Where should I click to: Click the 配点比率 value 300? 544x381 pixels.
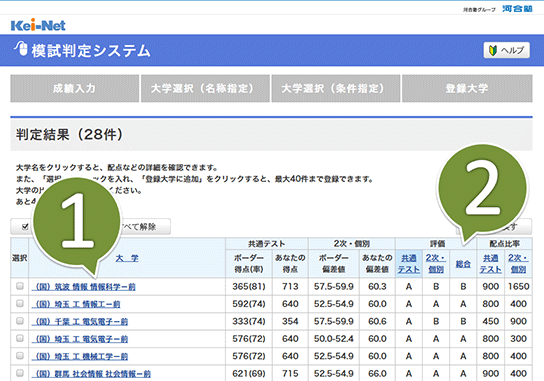click(519, 339)
